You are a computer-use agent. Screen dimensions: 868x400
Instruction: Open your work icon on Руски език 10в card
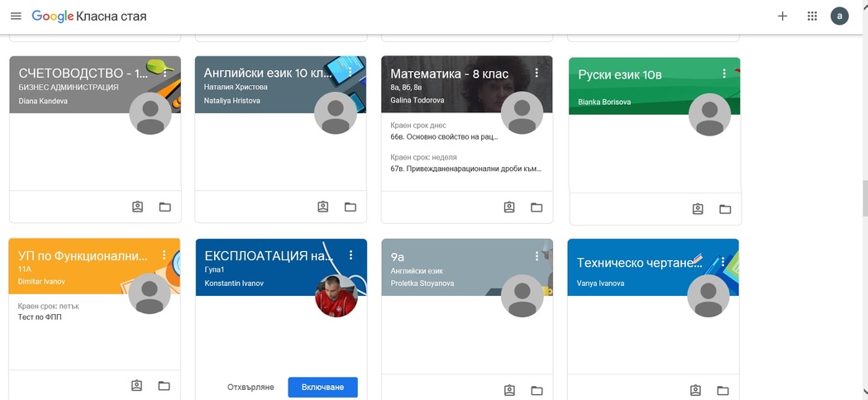[698, 209]
